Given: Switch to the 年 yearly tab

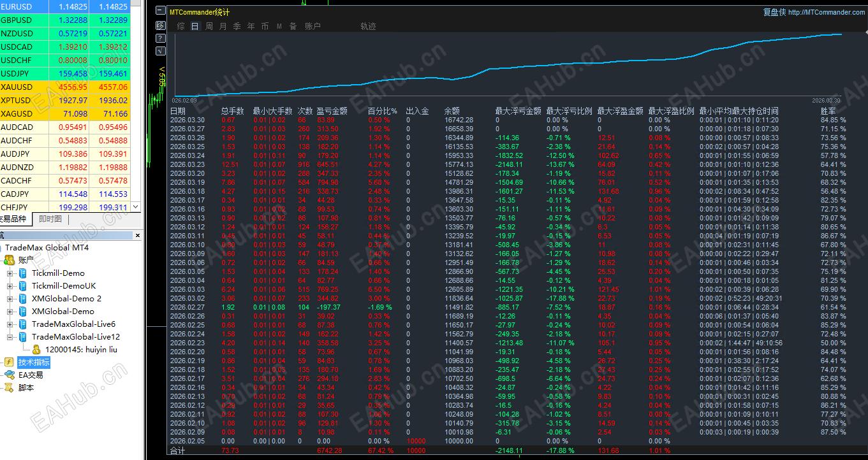Looking at the screenshot, I should (251, 26).
